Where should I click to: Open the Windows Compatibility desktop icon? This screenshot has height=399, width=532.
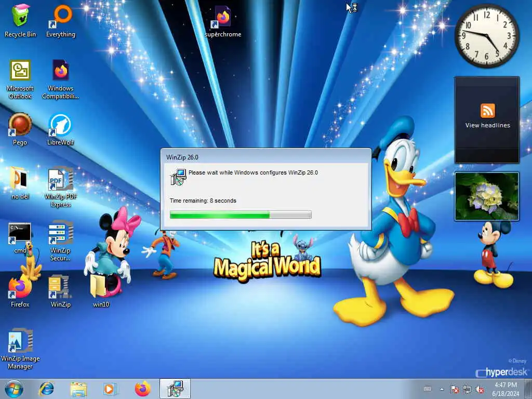point(61,79)
